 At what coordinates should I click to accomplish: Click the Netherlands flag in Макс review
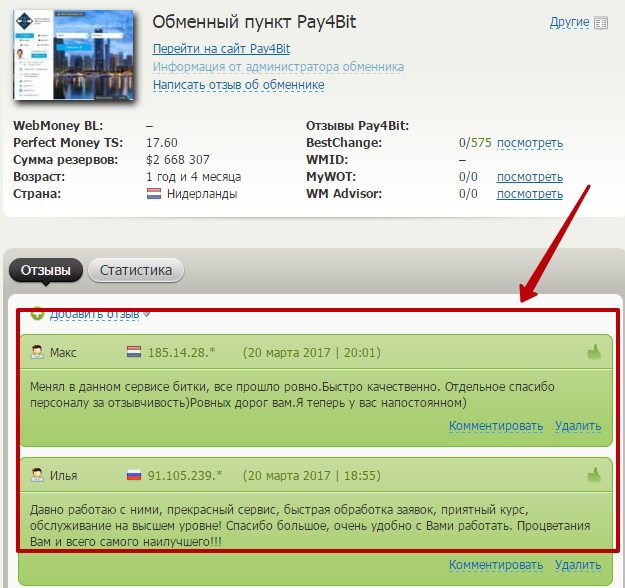pyautogui.click(x=134, y=352)
